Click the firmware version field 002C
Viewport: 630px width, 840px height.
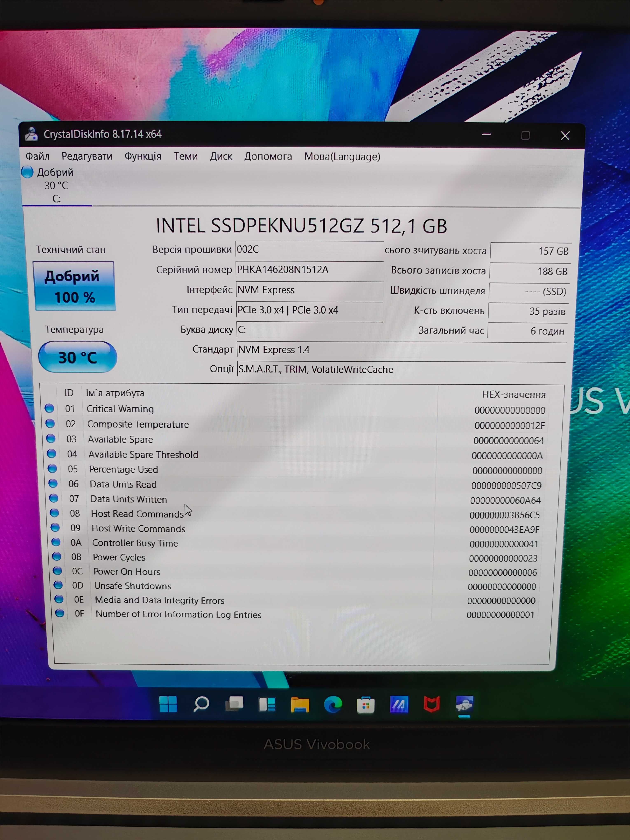(x=309, y=250)
